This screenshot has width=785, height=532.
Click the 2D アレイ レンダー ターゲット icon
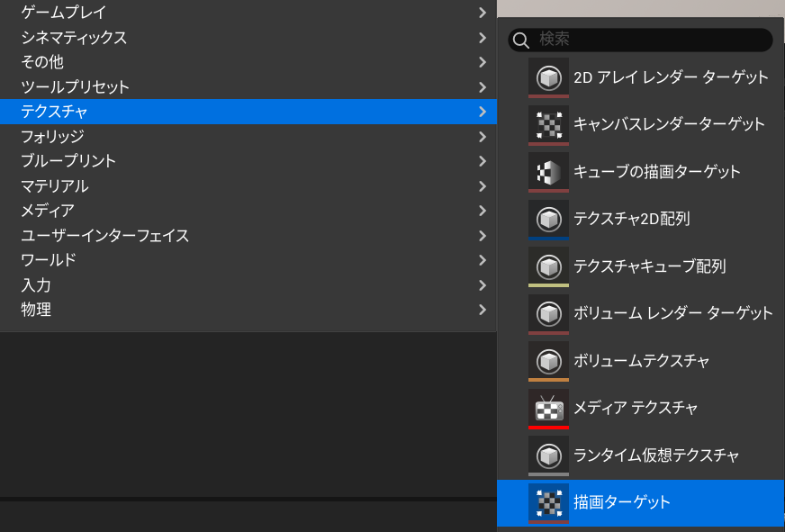click(548, 77)
